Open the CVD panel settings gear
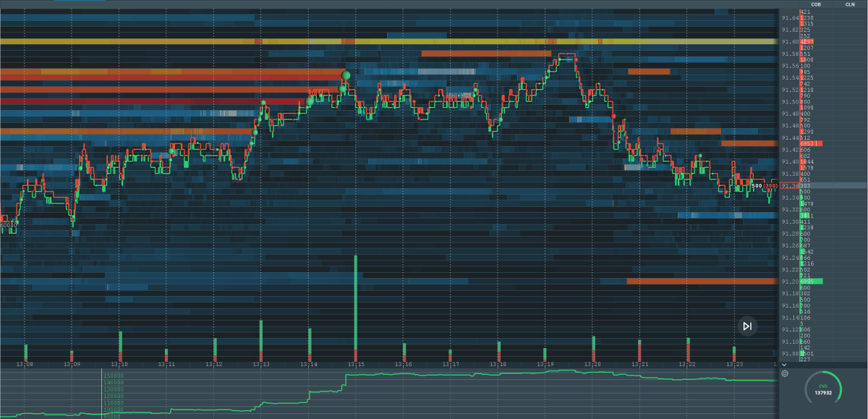This screenshot has width=868, height=419. 785,373
